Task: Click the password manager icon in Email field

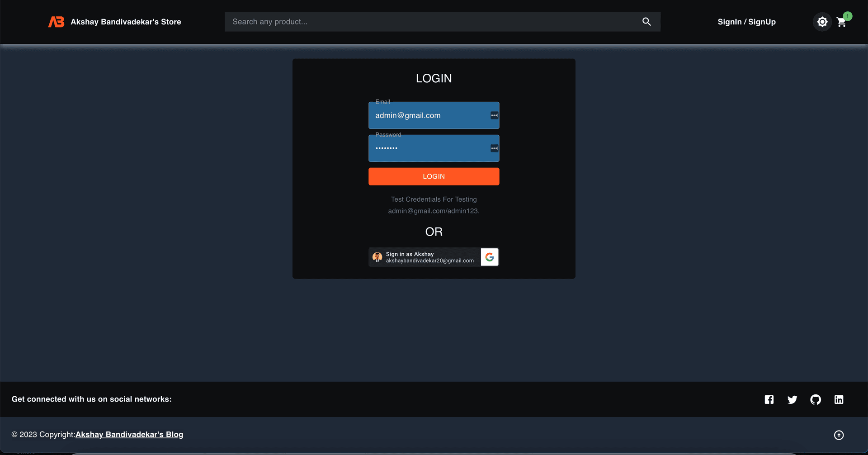Action: 495,115
